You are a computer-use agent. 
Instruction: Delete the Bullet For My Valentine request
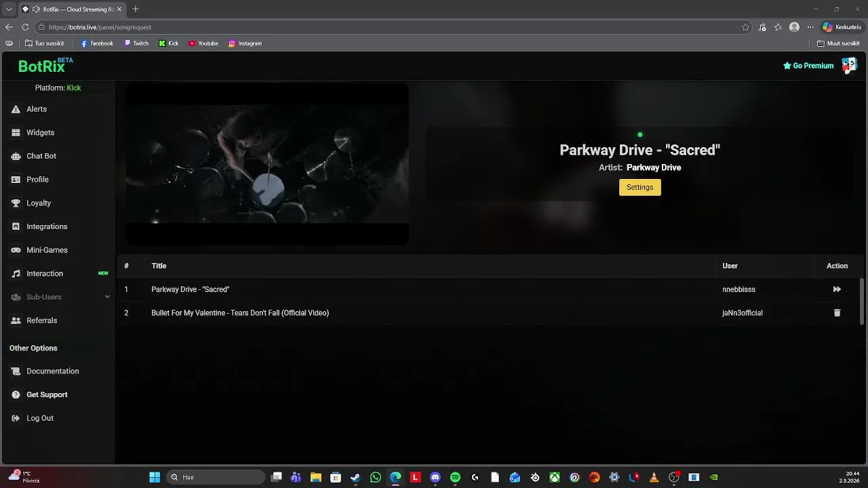(837, 312)
